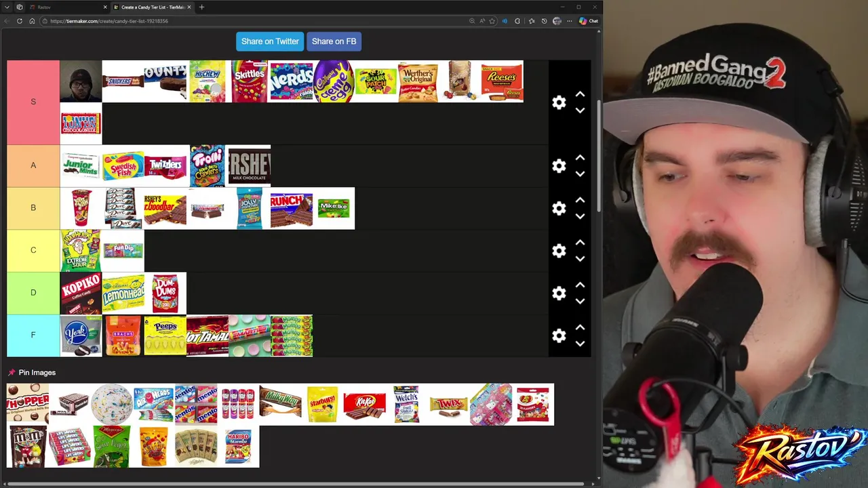The image size is (868, 488).
Task: Move A tier row up
Action: pyautogui.click(x=580, y=158)
